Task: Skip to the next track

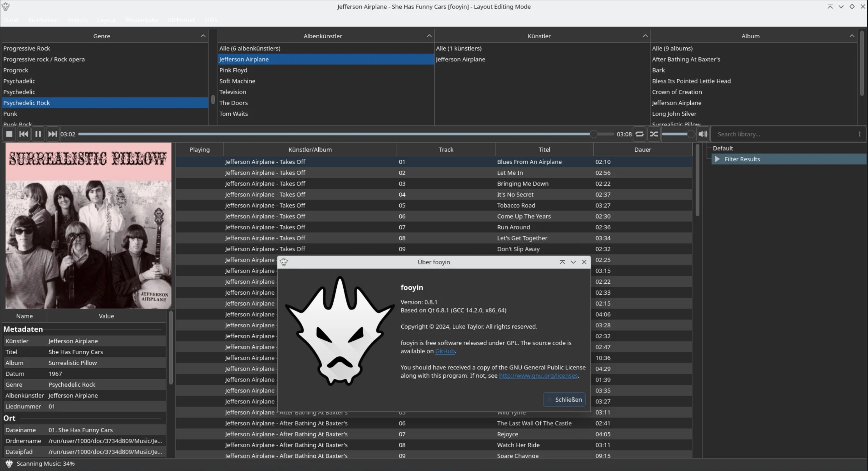Action: pos(52,134)
